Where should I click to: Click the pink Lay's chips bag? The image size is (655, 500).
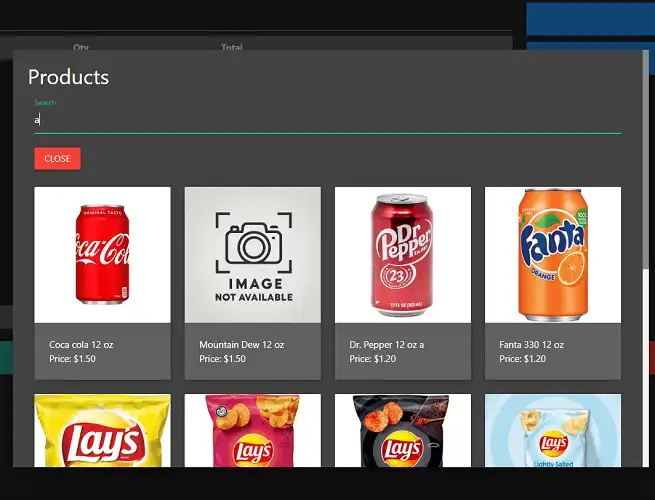[252, 431]
